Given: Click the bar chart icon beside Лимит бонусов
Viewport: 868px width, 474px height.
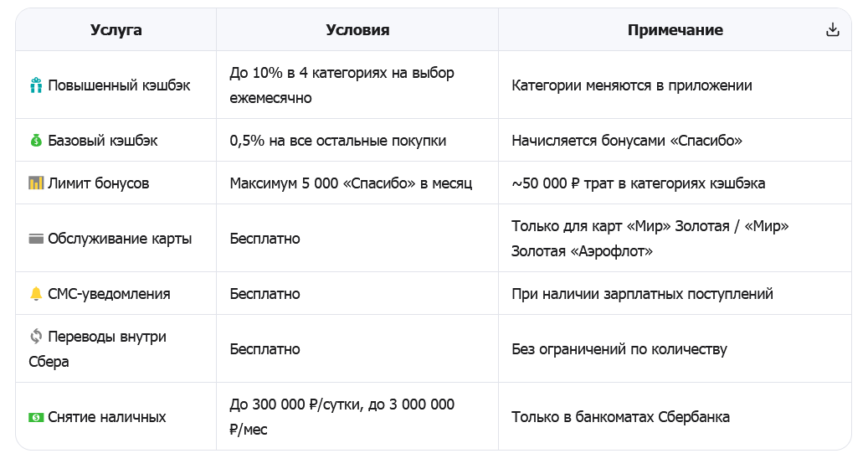Looking at the screenshot, I should click(36, 183).
